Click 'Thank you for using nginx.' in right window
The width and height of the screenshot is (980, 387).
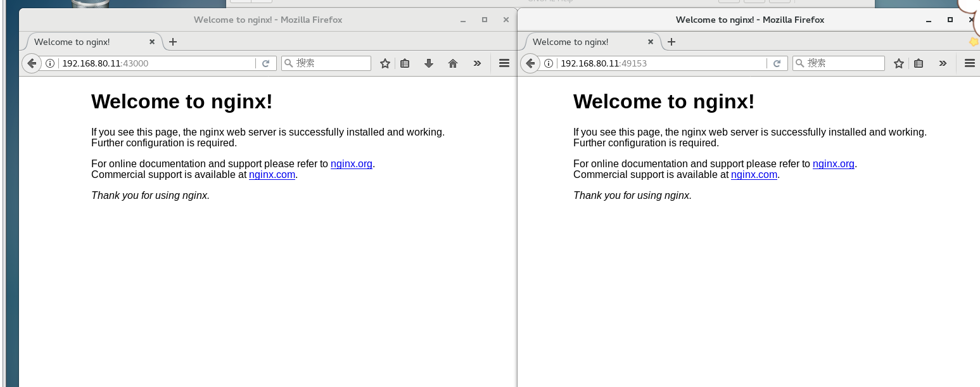[x=632, y=195]
